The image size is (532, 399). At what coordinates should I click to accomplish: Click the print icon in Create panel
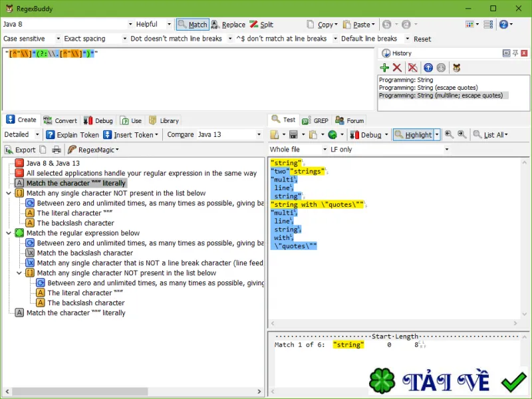pyautogui.click(x=57, y=150)
